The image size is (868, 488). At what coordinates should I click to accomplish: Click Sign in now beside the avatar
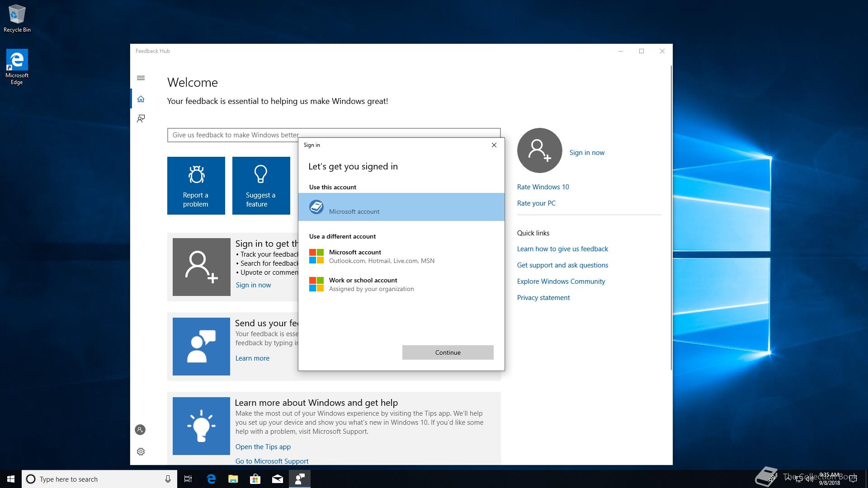click(587, 153)
